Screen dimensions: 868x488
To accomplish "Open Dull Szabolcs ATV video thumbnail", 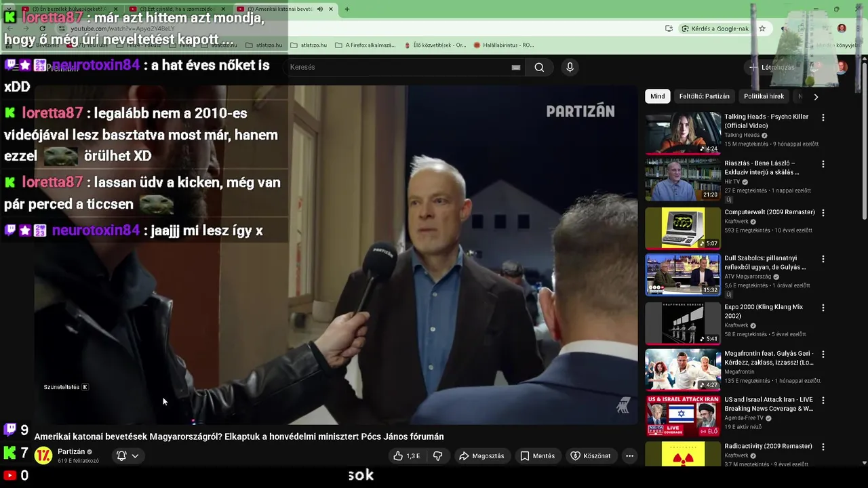I will click(683, 274).
